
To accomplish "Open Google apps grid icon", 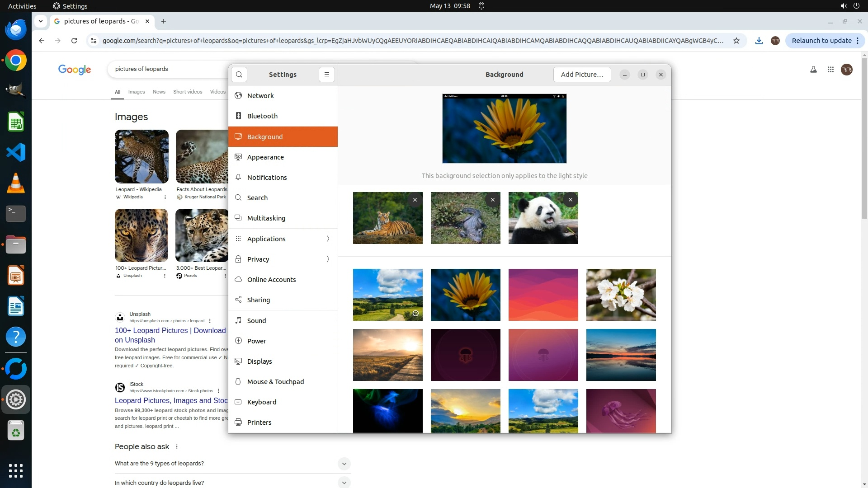I will click(x=830, y=70).
